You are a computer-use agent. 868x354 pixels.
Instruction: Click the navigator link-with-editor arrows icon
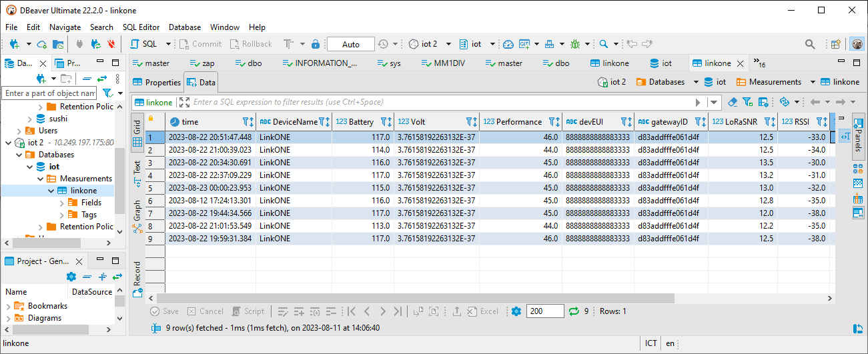click(x=102, y=79)
